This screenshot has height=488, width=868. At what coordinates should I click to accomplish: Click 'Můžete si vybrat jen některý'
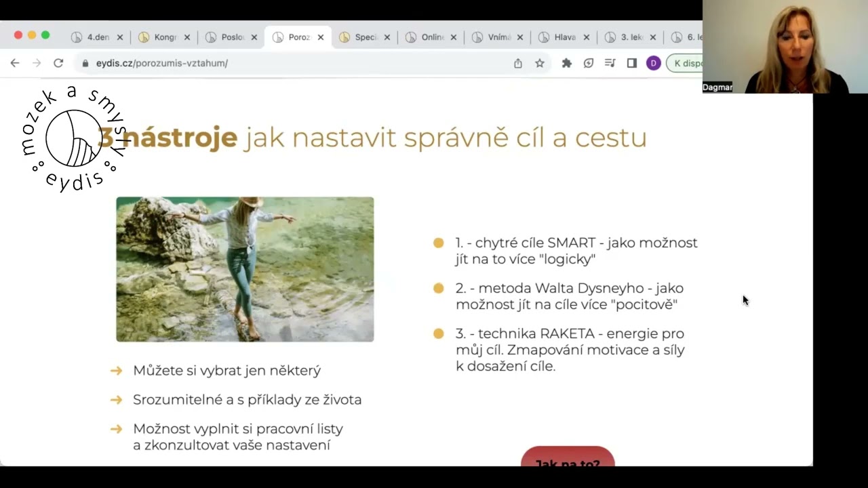(227, 371)
